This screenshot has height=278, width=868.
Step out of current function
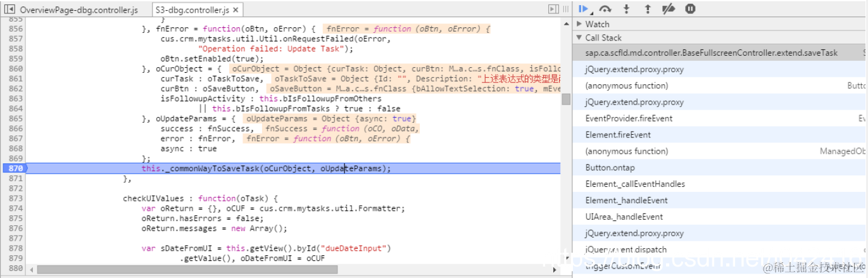(x=648, y=9)
